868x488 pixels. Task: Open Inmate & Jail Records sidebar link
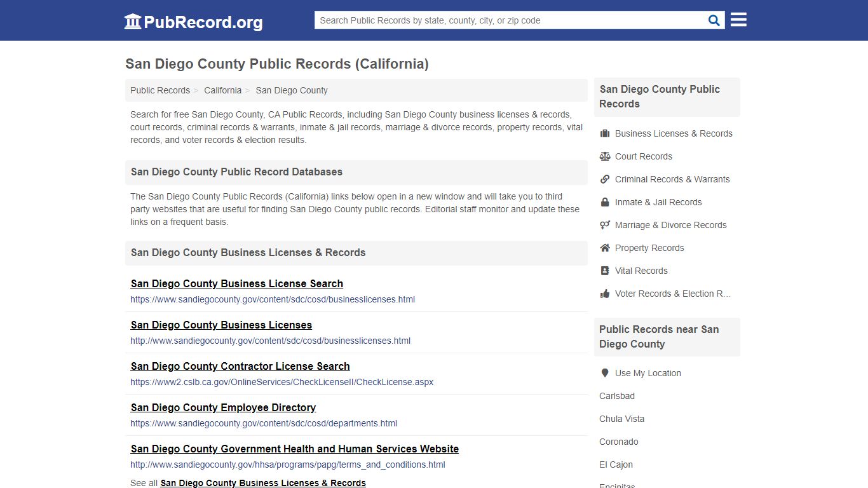(x=658, y=202)
